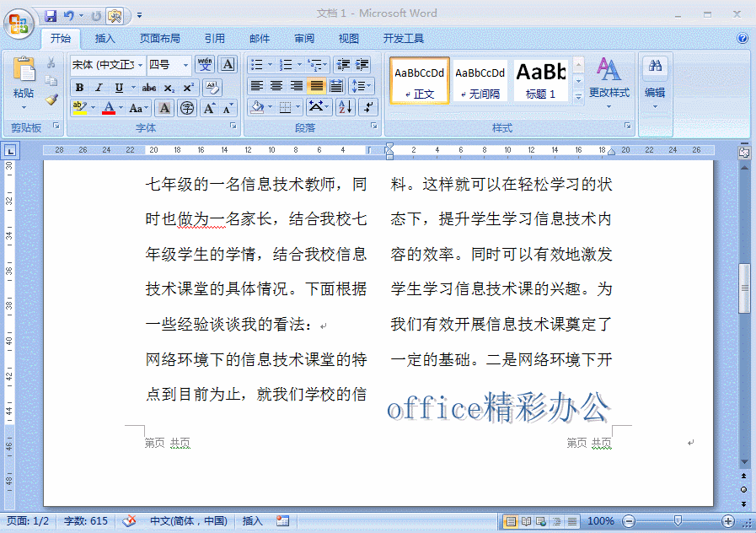Expand numbering list dropdown arrow
This screenshot has width=756, height=533.
pyautogui.click(x=299, y=64)
